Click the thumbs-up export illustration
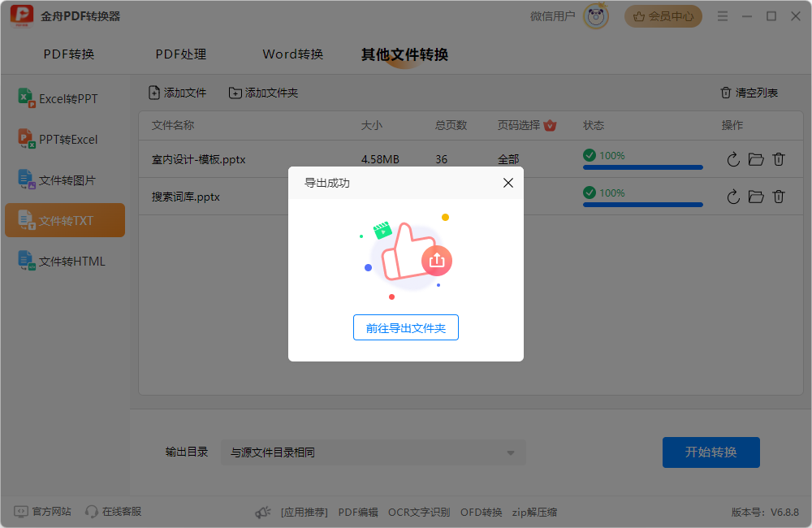This screenshot has width=812, height=528. [407, 257]
